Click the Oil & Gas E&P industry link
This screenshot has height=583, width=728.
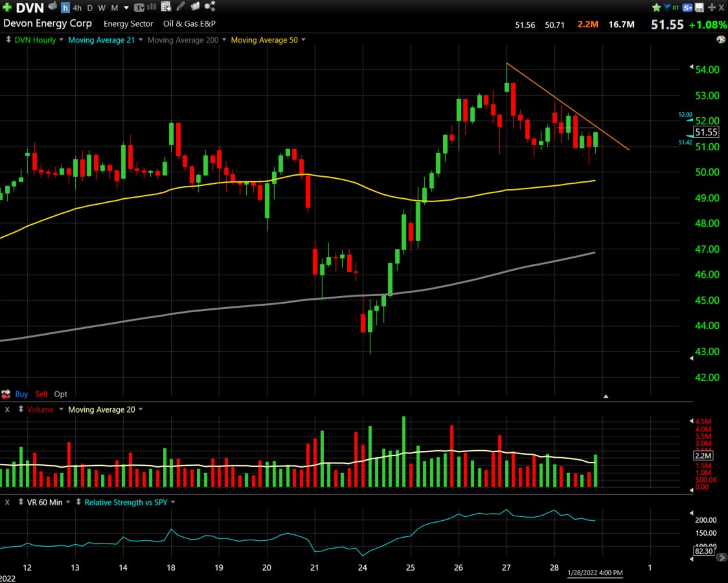189,24
